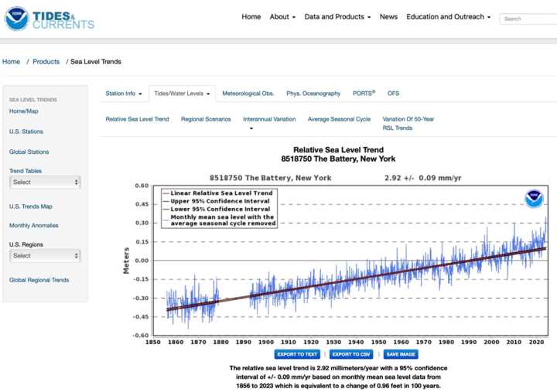Go to the News page
Viewport: 557px width, 392px height.
tap(388, 17)
